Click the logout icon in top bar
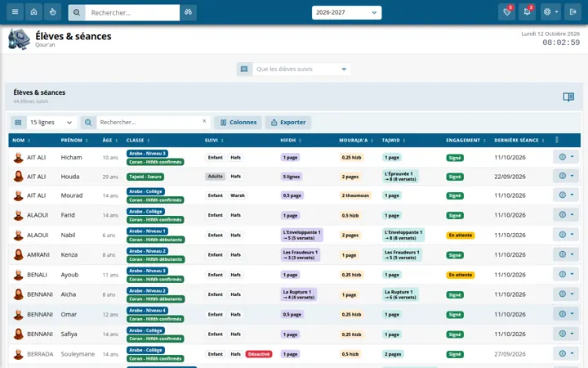 coord(572,12)
